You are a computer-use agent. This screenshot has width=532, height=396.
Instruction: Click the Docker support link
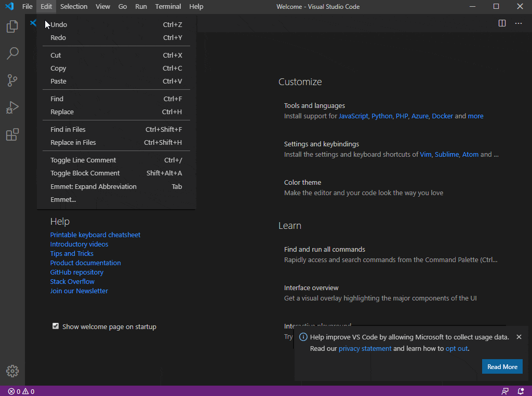point(442,116)
